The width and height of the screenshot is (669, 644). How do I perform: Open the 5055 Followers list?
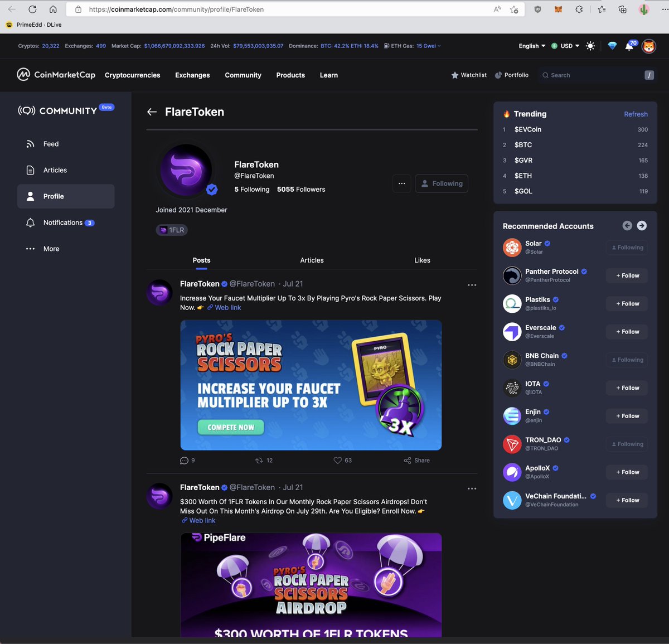point(301,190)
